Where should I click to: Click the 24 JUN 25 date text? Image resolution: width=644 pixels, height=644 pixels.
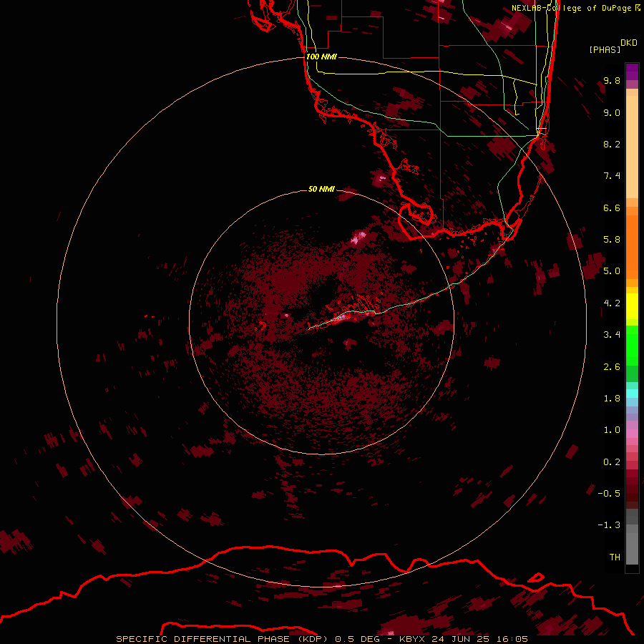(x=460, y=639)
